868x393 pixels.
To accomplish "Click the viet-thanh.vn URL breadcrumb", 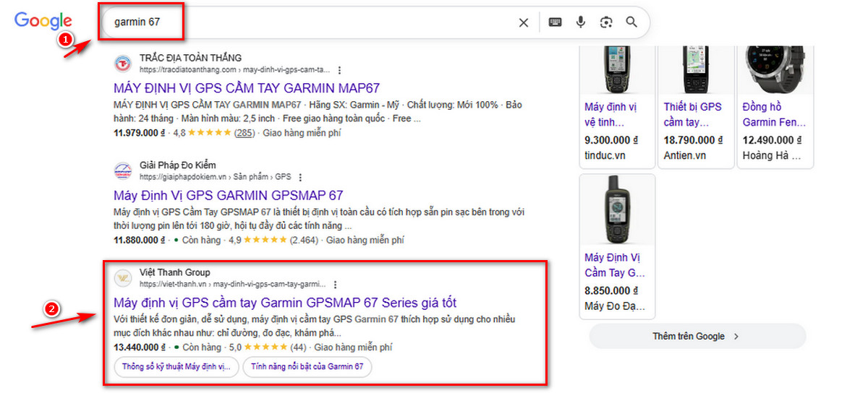I will point(232,285).
